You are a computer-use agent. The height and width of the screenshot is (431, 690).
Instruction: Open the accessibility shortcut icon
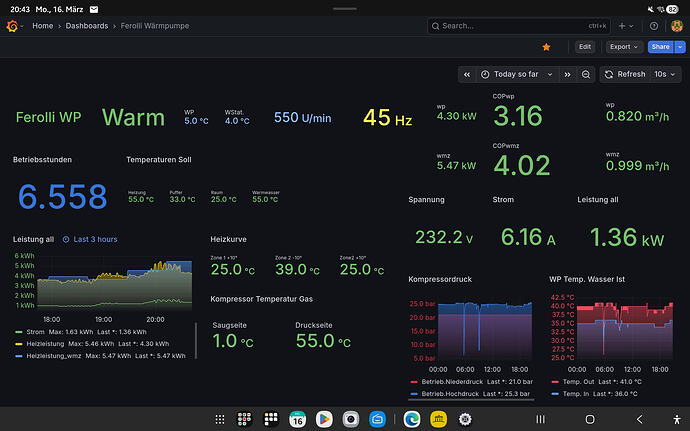(677, 419)
